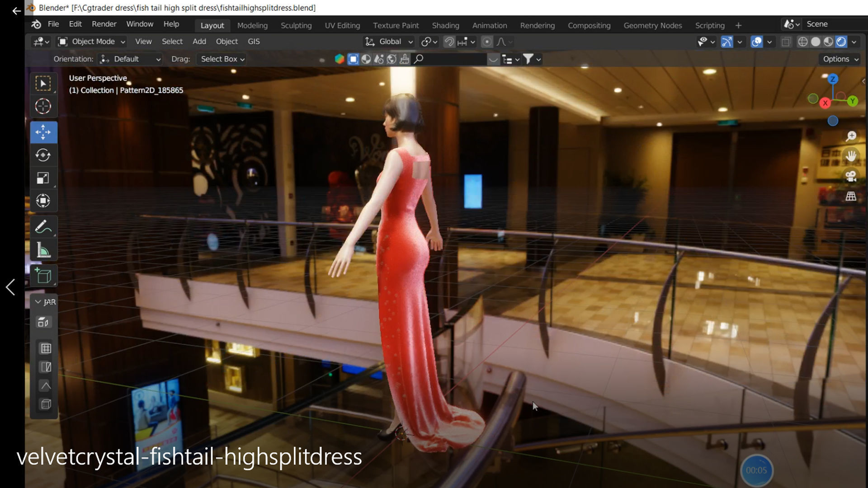868x488 pixels.
Task: Open the Global transform orientation dropdown
Action: coord(389,42)
